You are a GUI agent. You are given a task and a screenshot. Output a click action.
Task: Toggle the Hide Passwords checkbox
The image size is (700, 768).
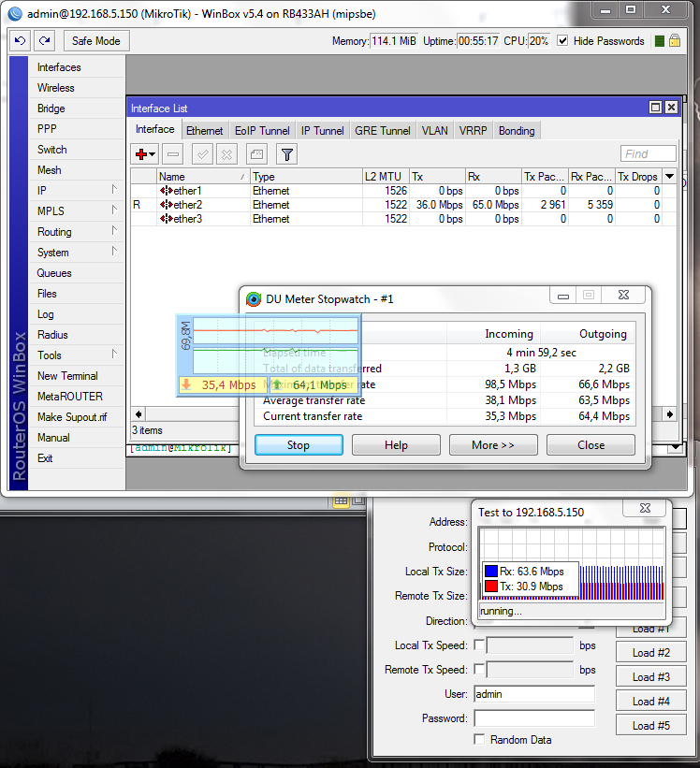pos(562,40)
